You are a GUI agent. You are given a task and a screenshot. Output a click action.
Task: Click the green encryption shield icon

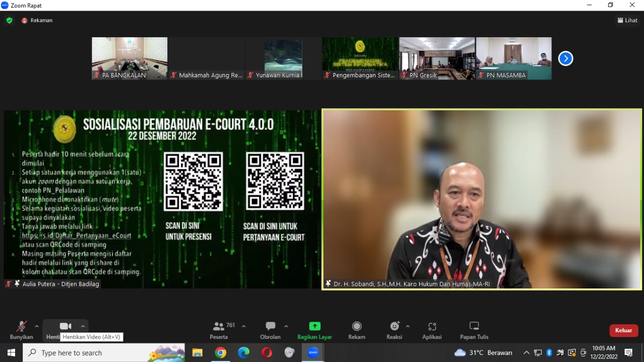9,20
